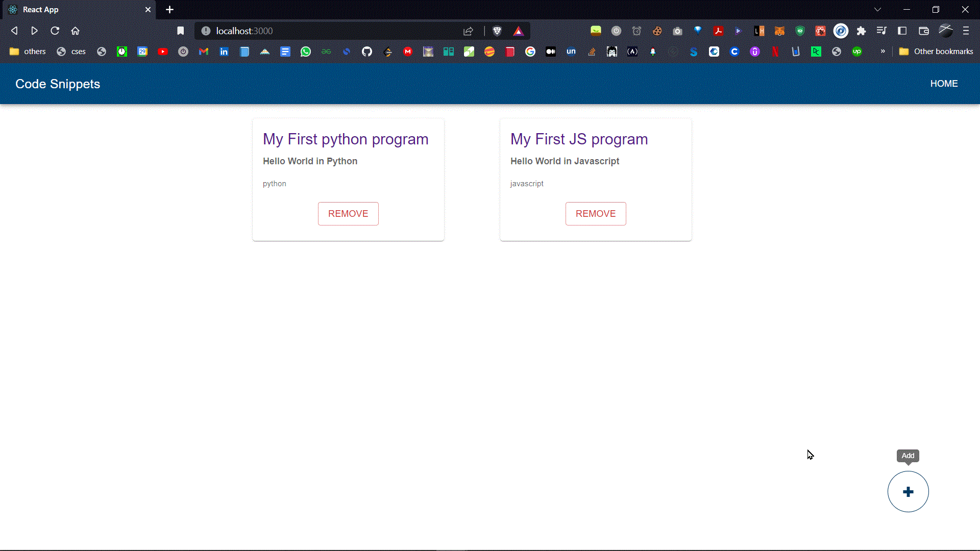Click the GitHub bookmark icon
The width and height of the screenshot is (980, 551).
pyautogui.click(x=367, y=52)
